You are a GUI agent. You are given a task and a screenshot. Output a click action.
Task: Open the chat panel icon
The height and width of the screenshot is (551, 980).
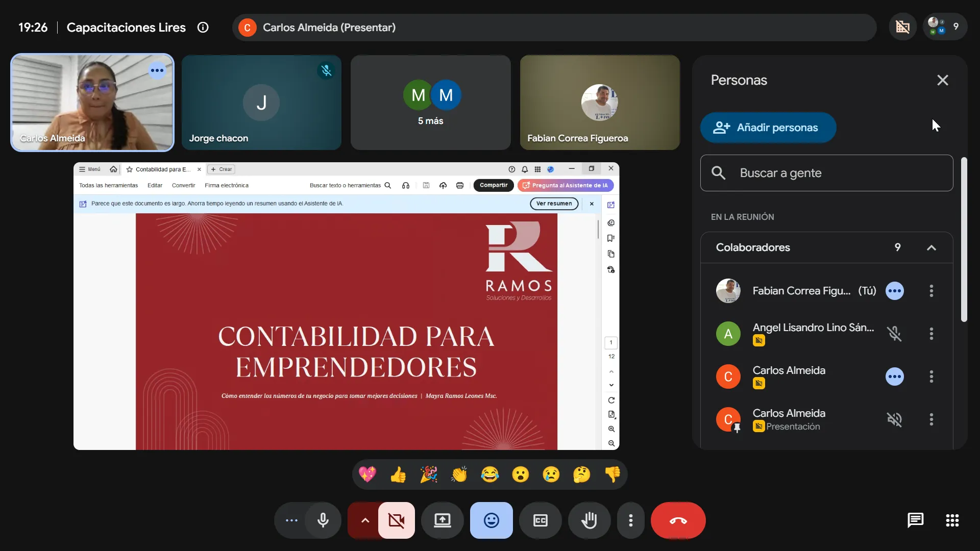916,520
